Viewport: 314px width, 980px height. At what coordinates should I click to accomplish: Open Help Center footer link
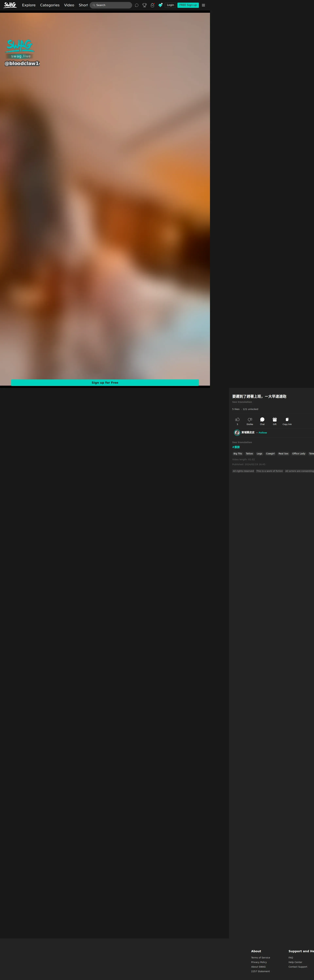point(295,962)
